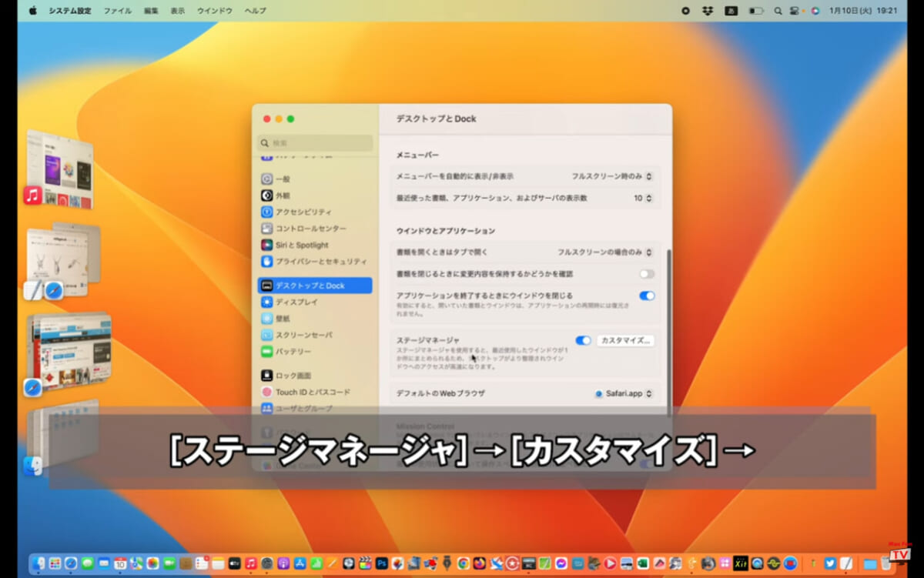Launch Microsoft Excel from the Dock
Image resolution: width=924 pixels, height=578 pixels.
click(x=641, y=563)
